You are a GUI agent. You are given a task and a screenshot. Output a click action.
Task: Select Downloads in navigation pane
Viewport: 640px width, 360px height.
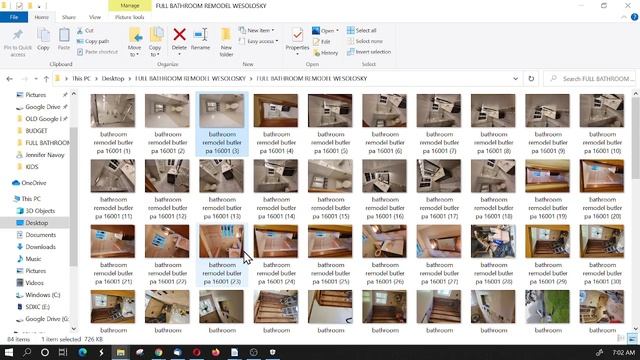pos(40,247)
